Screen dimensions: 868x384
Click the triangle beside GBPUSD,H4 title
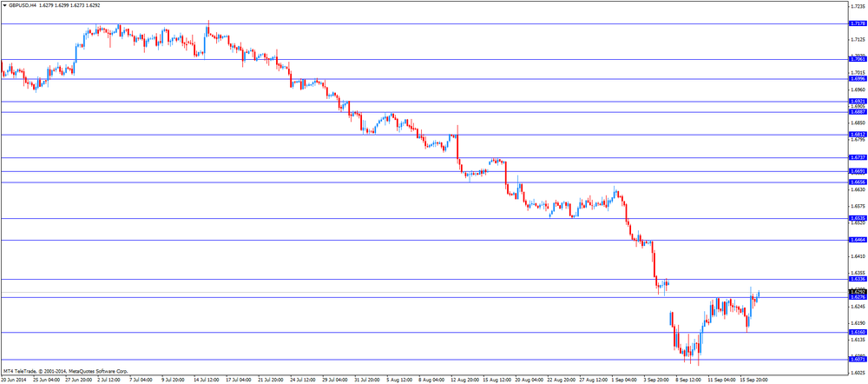pos(4,5)
